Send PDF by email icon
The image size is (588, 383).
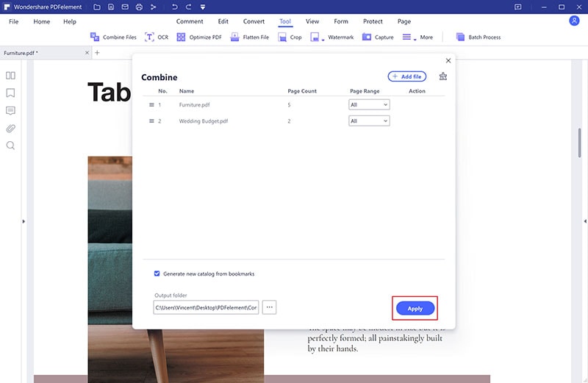tap(125, 7)
